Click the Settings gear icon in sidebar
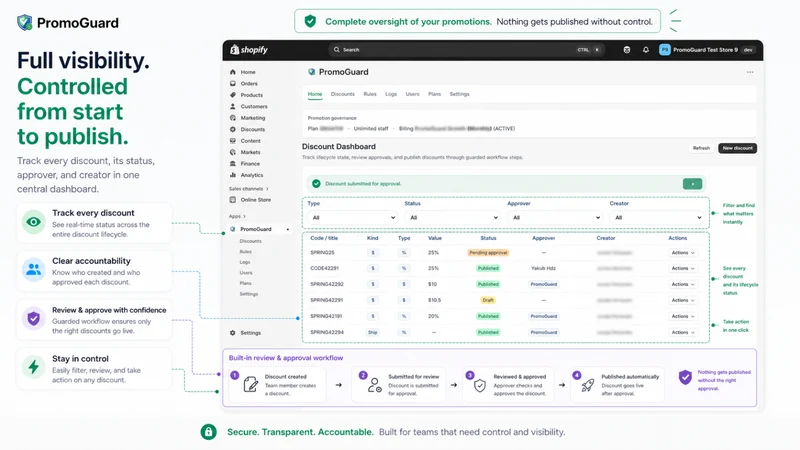The width and height of the screenshot is (800, 450). coord(233,333)
